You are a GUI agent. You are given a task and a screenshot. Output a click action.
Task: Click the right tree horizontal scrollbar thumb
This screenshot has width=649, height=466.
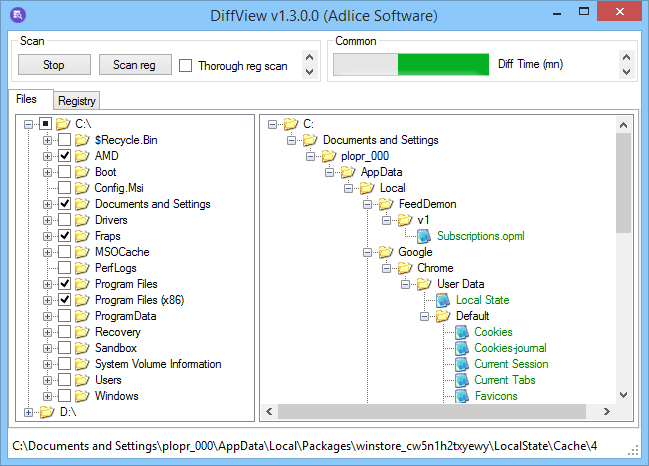(x=432, y=411)
